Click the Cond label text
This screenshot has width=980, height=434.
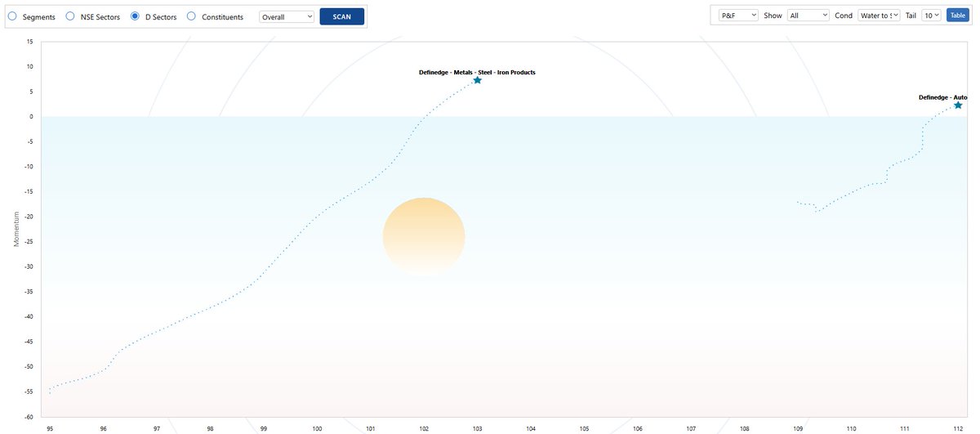(844, 16)
